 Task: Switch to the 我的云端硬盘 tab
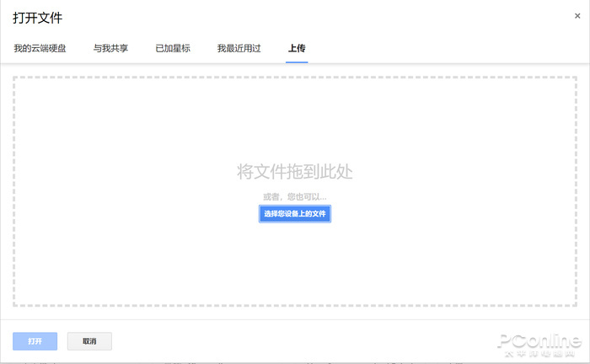click(x=40, y=48)
